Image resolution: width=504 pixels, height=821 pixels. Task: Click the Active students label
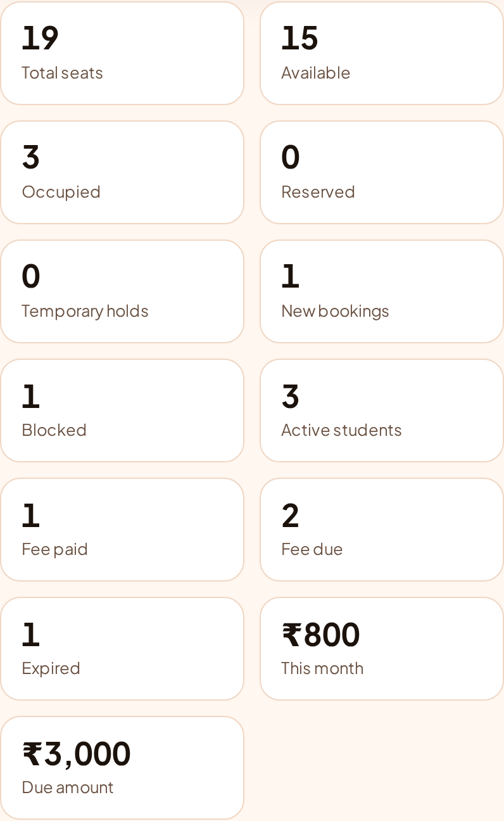pos(342,430)
